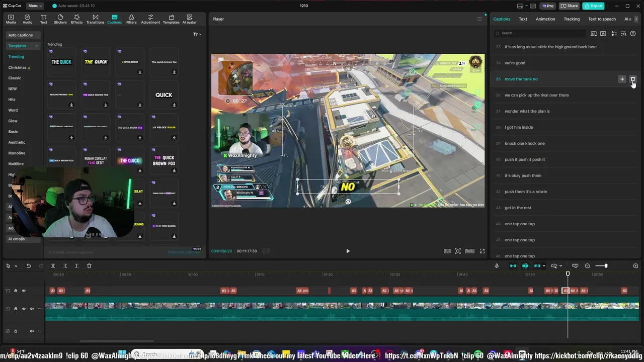Mute the main video track speaker
Viewport: 644px width, 362px height.
point(32,309)
